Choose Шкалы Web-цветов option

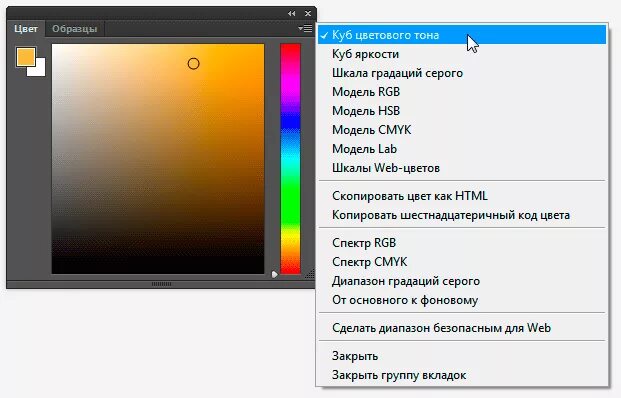(462, 168)
